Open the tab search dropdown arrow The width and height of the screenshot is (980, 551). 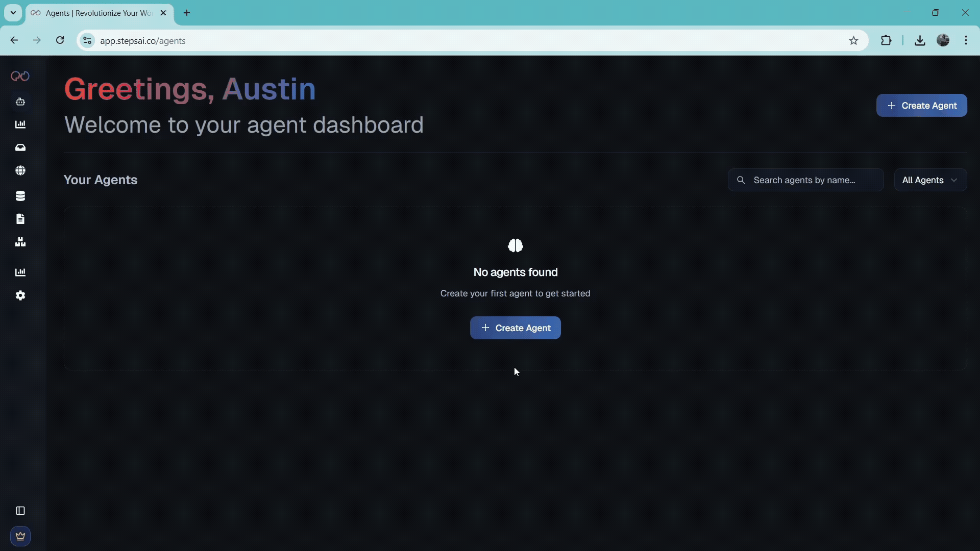13,13
